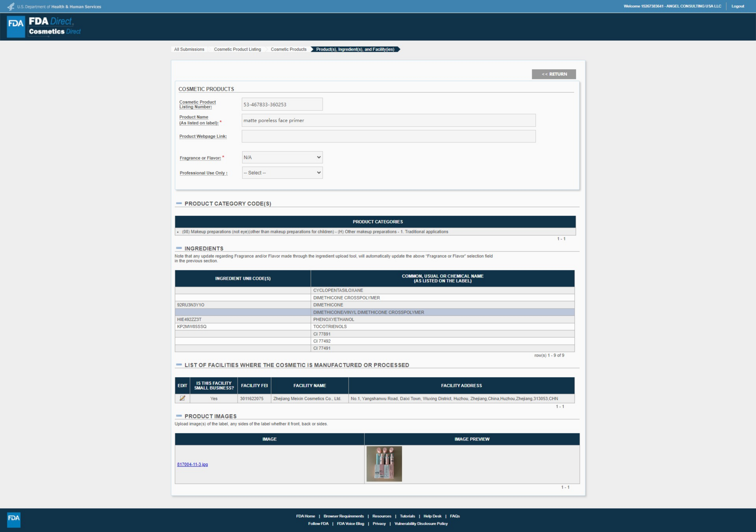The image size is (756, 532).
Task: Click the HHS eagle logo
Action: 11,6
